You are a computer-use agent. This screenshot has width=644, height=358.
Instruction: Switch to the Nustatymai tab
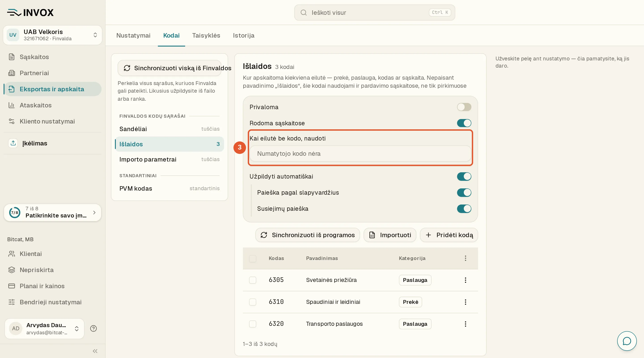pyautogui.click(x=133, y=36)
